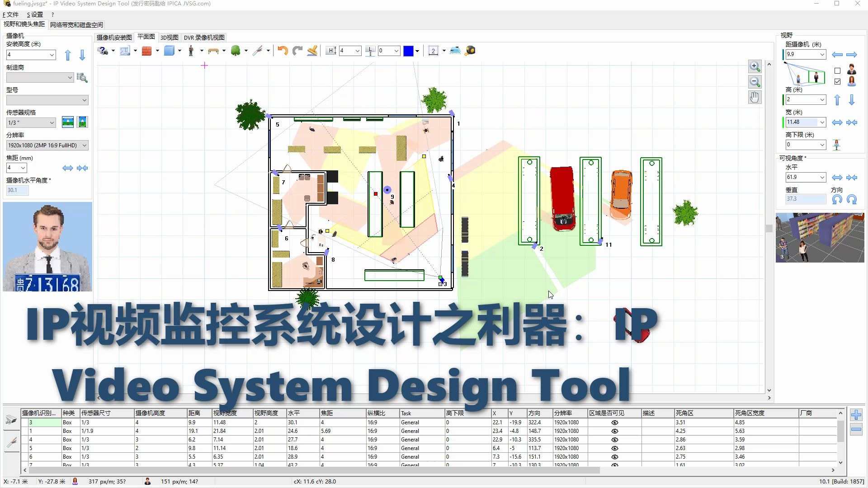Open the field of view width dropdown
The width and height of the screenshot is (868, 488).
pyautogui.click(x=822, y=122)
